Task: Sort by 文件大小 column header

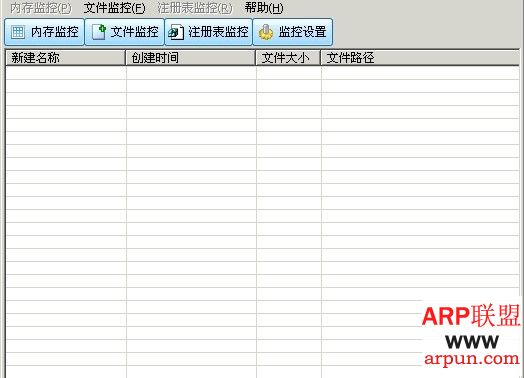Action: coord(288,58)
